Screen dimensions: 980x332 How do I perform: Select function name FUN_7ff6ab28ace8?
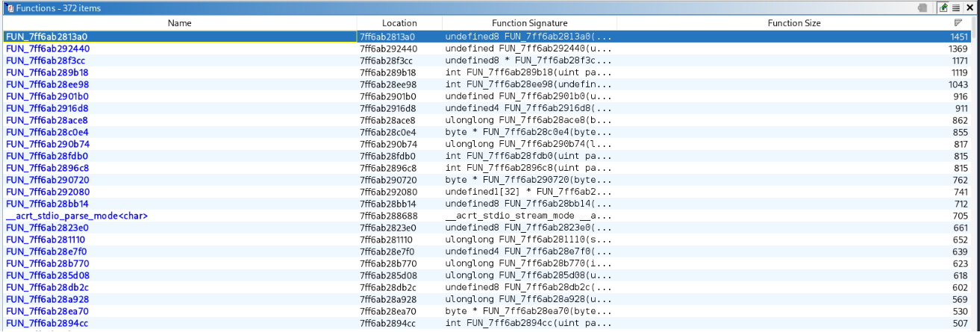pos(47,120)
